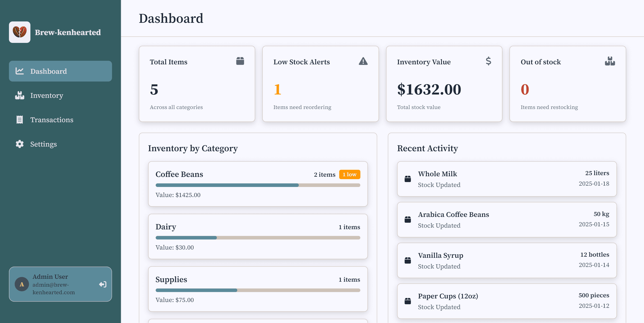
Task: Open the Admin User profile card
Action: point(60,284)
